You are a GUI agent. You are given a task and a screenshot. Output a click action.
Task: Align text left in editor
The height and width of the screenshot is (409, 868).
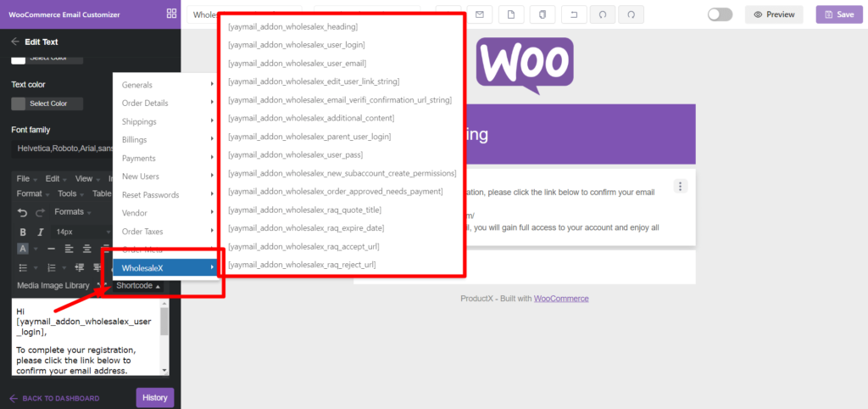point(69,249)
